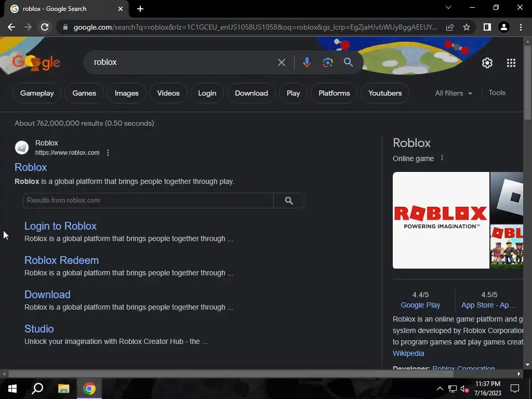Click the roblox.com site search magnifier button
The image size is (532, 399).
pos(289,201)
